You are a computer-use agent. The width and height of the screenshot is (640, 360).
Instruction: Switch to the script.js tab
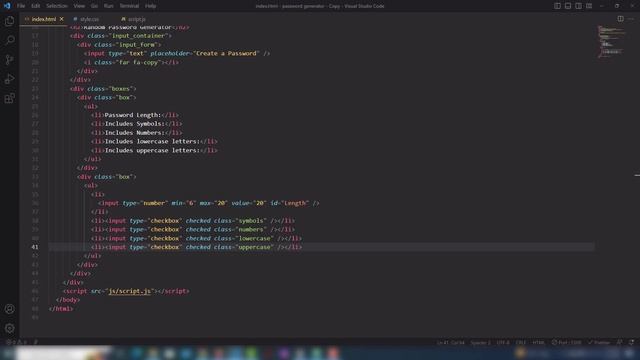137,19
